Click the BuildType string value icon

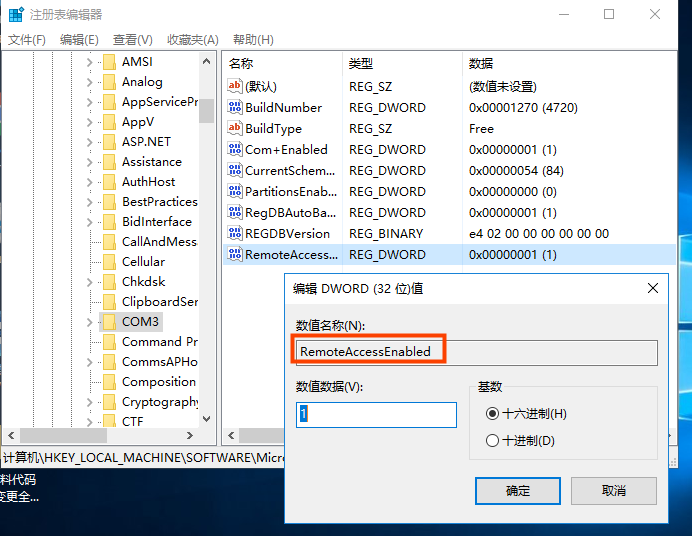[236, 129]
